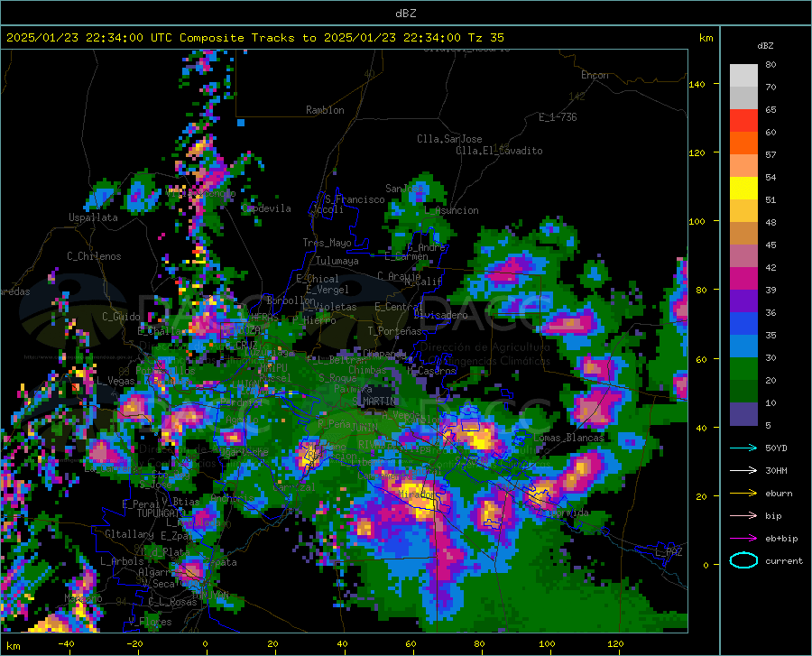
Task: Select the orange 60 dBZ color swatch
Action: pos(743,143)
